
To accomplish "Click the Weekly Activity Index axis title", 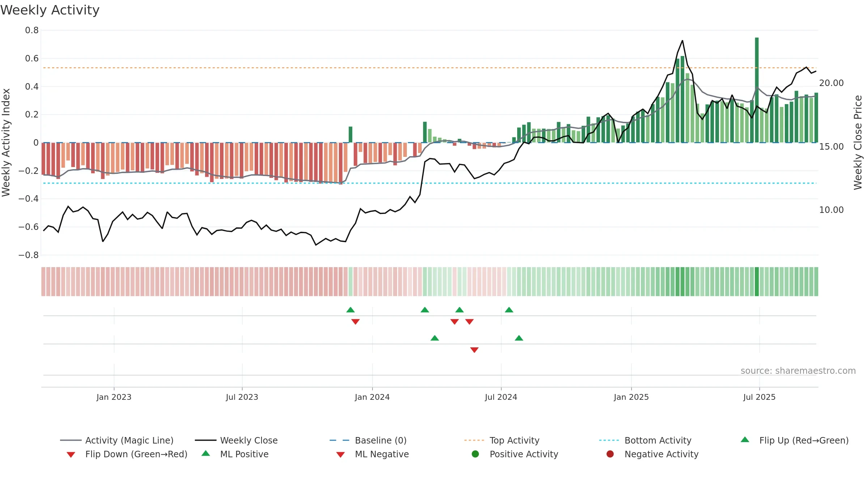I will coord(6,143).
